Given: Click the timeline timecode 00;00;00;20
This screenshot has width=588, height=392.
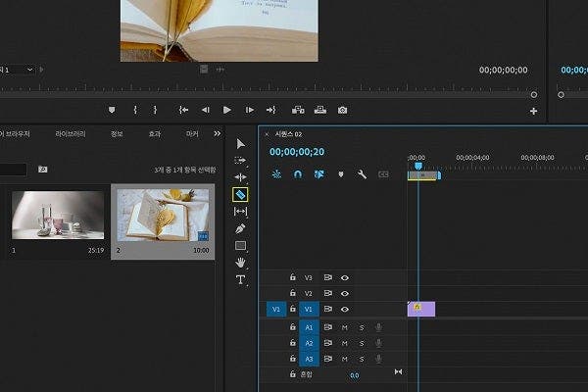Looking at the screenshot, I should point(297,152).
